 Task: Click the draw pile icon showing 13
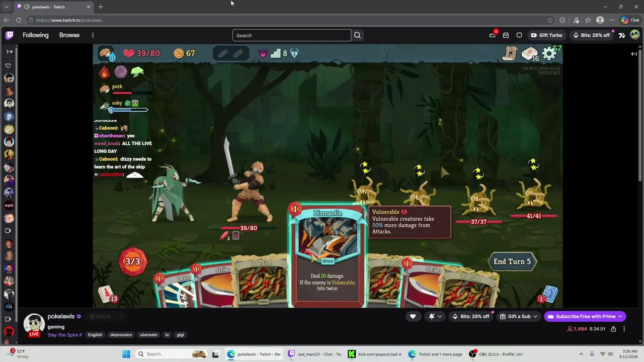107,295
